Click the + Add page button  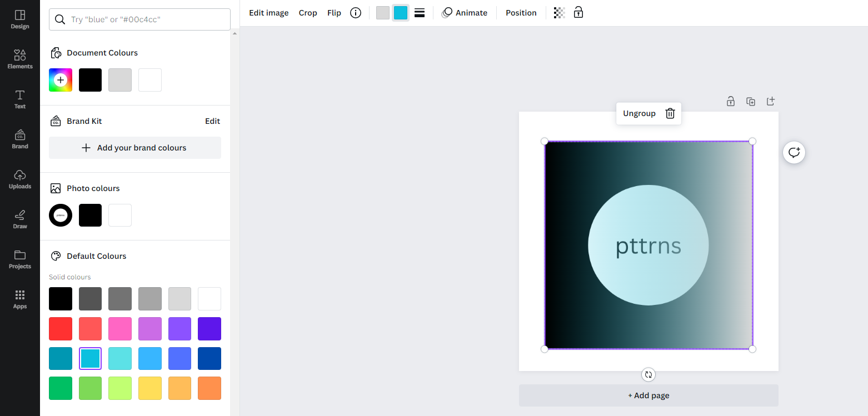648,395
